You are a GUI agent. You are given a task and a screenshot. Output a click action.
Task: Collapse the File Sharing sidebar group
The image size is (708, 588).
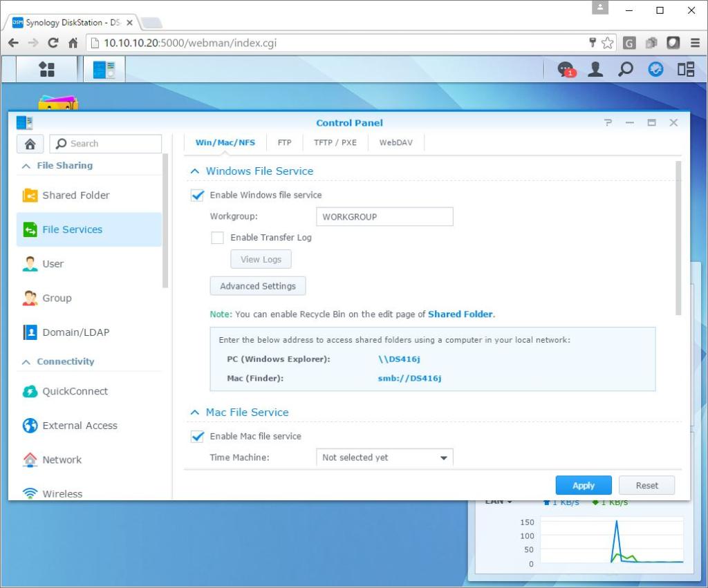point(26,166)
